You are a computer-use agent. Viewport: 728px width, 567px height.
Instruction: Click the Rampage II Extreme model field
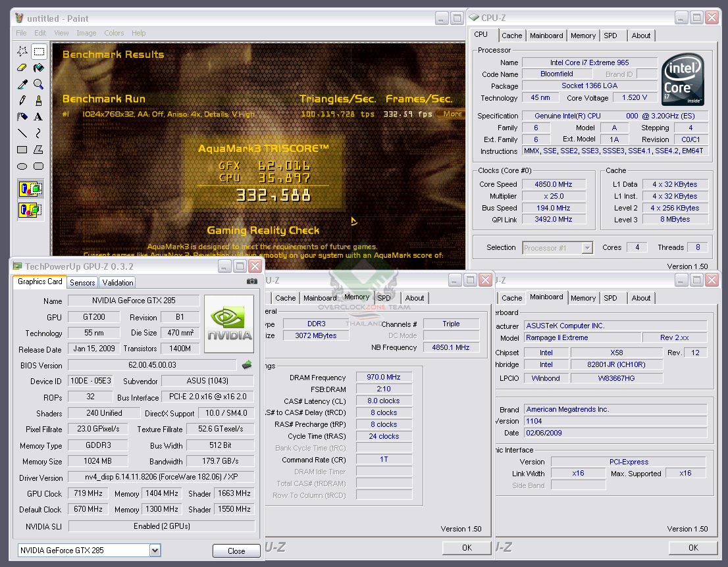583,338
